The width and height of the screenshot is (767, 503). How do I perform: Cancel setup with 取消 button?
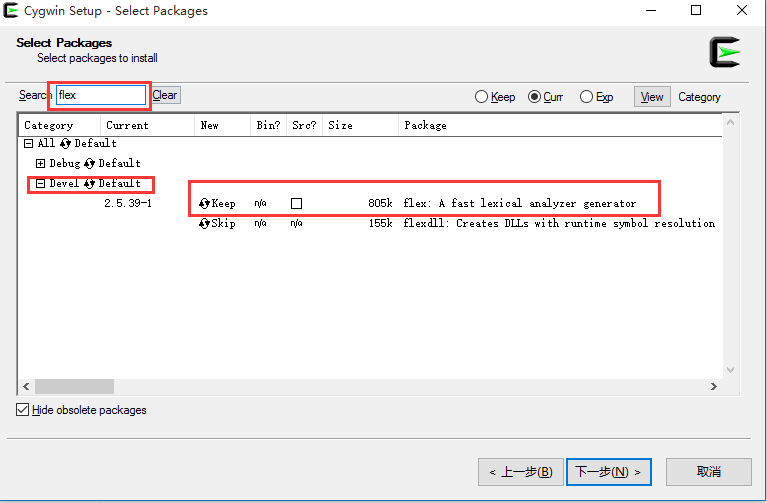709,472
